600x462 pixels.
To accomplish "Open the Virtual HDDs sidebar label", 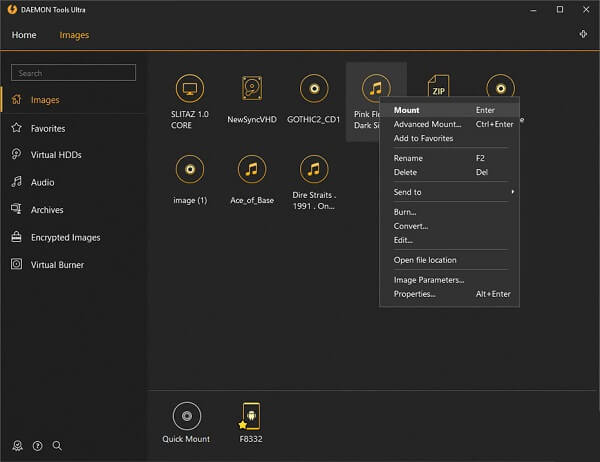I will tap(56, 155).
